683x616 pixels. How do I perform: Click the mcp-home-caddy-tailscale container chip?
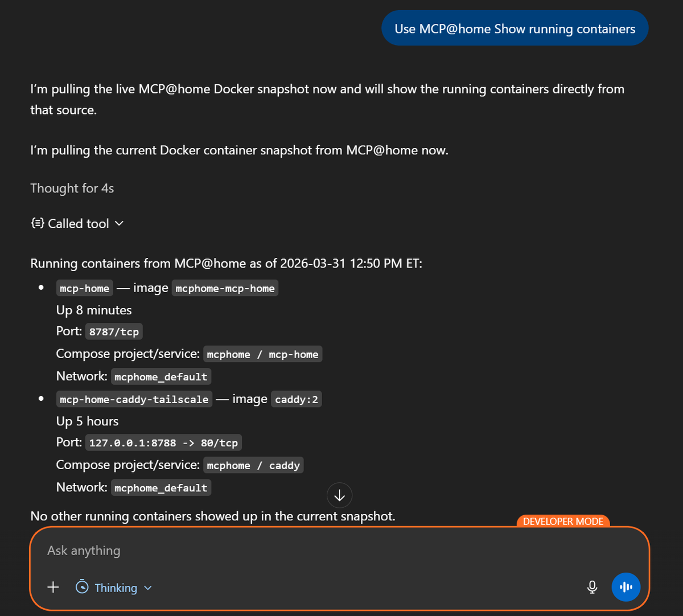[x=134, y=399]
